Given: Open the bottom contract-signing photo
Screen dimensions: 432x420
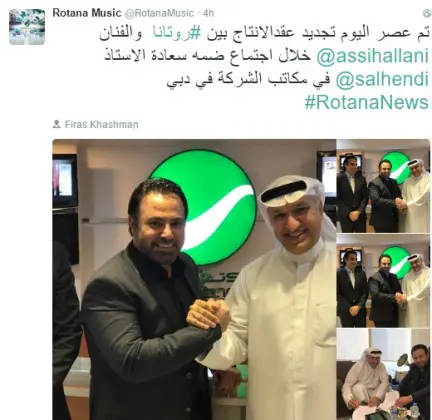Looking at the screenshot, I should point(383,374).
